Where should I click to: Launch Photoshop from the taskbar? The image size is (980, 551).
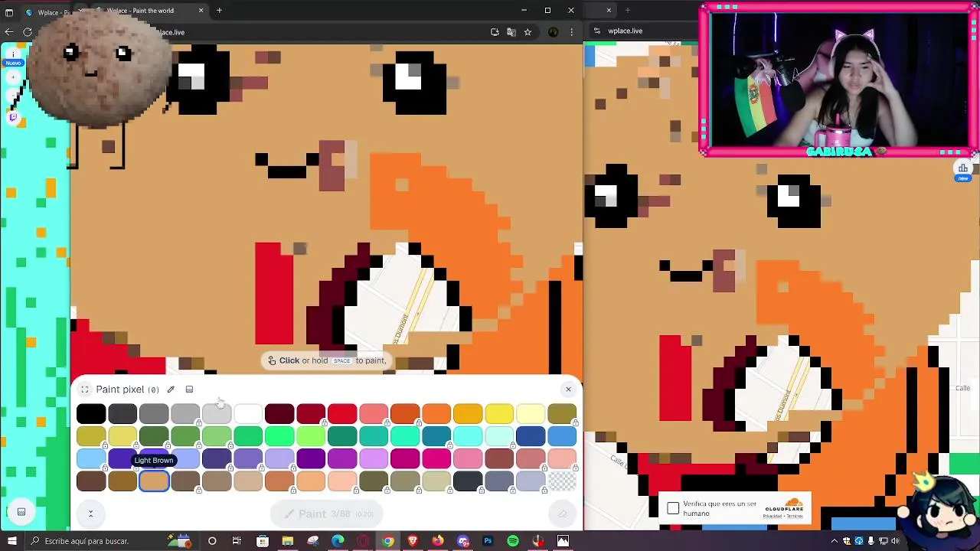488,541
